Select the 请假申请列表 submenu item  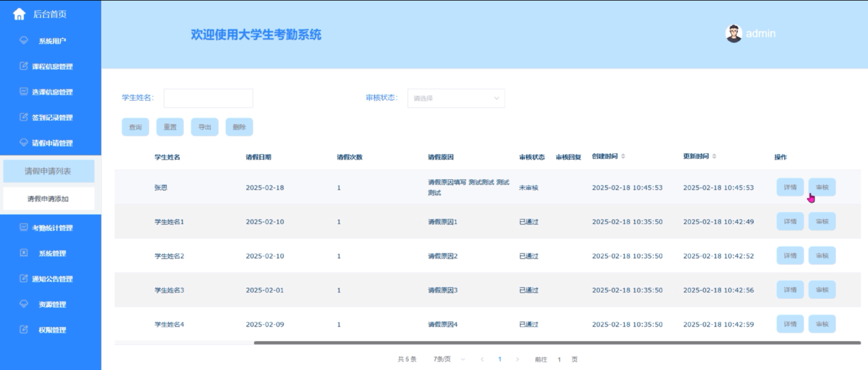pos(48,171)
